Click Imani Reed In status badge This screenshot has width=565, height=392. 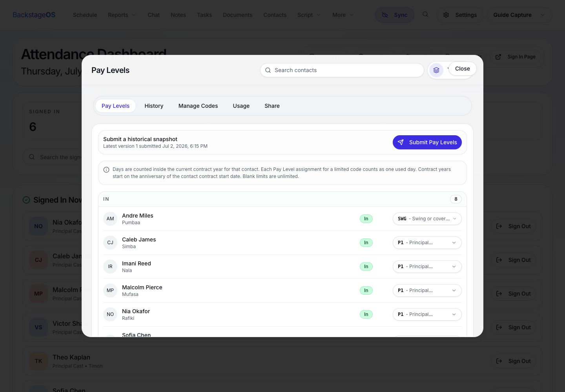[x=366, y=267]
